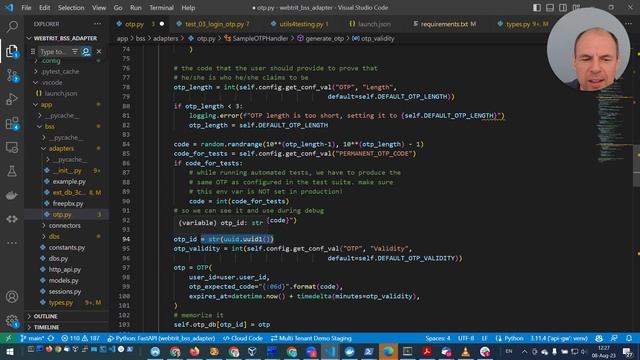Click the main* branch in status bar
This screenshot has width=640, height=360.
32,338
